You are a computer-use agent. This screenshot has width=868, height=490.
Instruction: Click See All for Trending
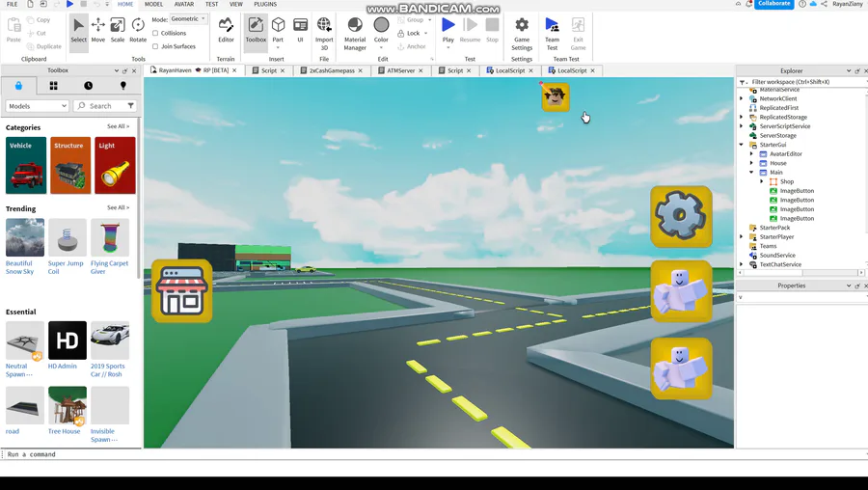(118, 207)
